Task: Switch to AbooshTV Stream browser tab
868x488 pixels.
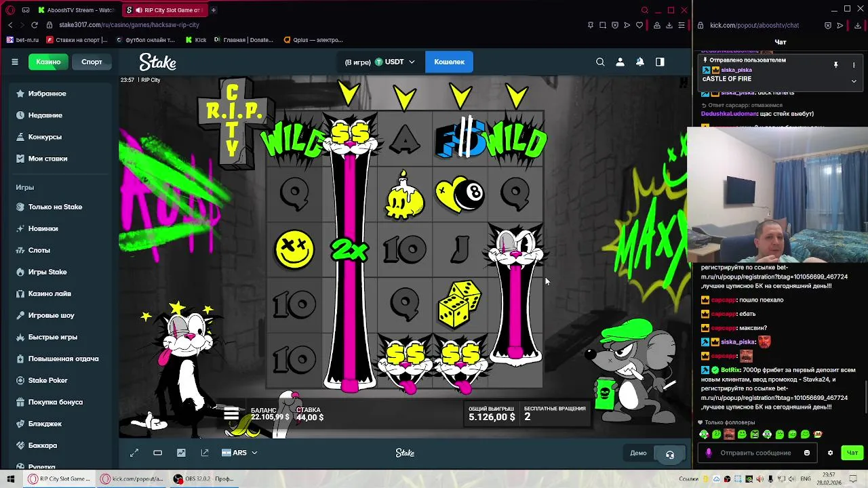Action: [76, 10]
